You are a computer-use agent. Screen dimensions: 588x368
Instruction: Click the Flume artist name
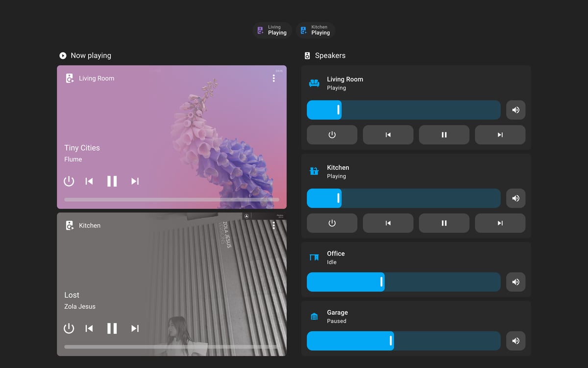click(x=73, y=159)
